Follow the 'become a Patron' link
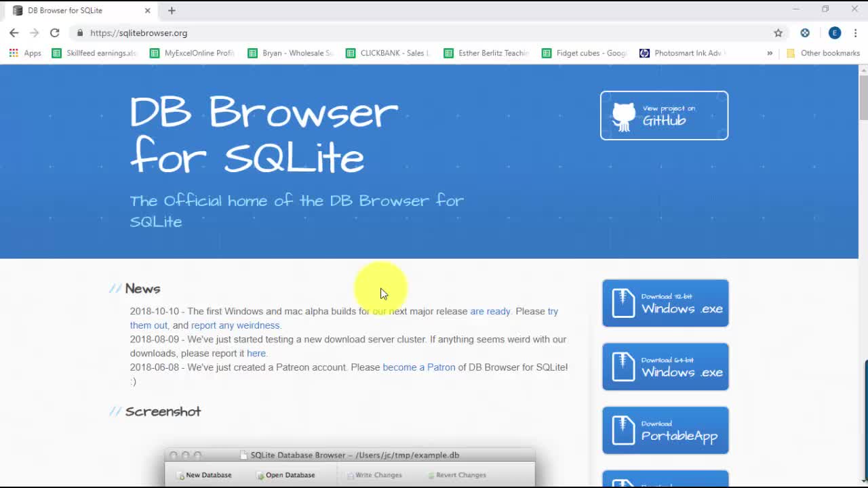 (418, 367)
